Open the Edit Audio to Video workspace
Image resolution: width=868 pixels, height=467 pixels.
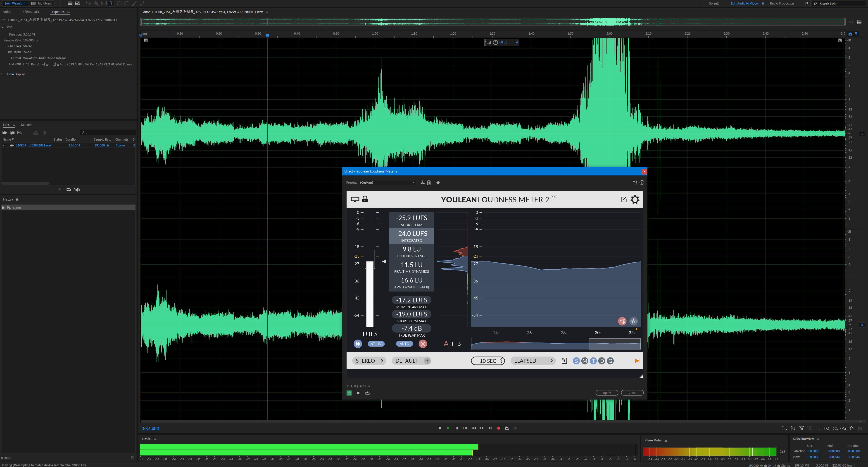744,3
